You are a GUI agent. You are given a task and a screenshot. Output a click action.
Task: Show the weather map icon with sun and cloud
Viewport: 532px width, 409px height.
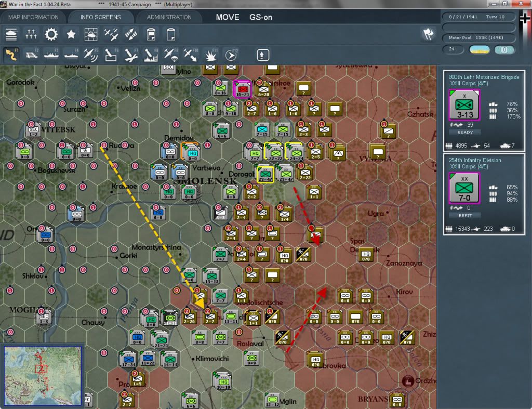click(x=91, y=35)
